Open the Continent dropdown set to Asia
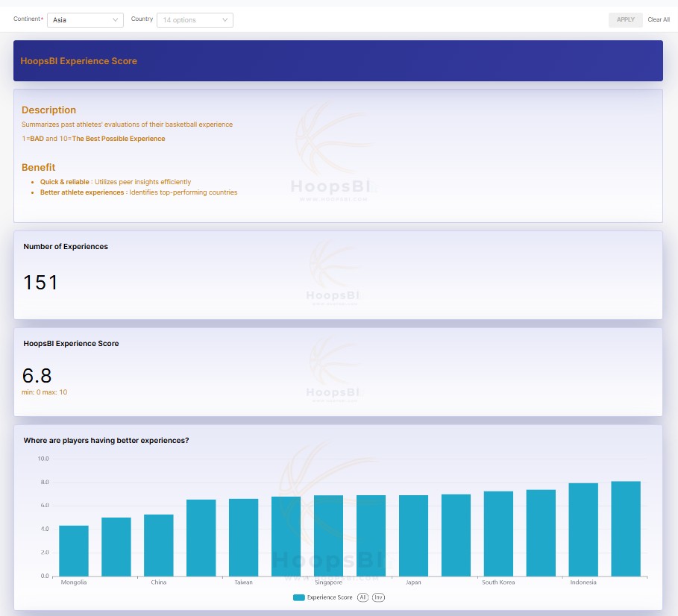The image size is (678, 616). coord(84,20)
